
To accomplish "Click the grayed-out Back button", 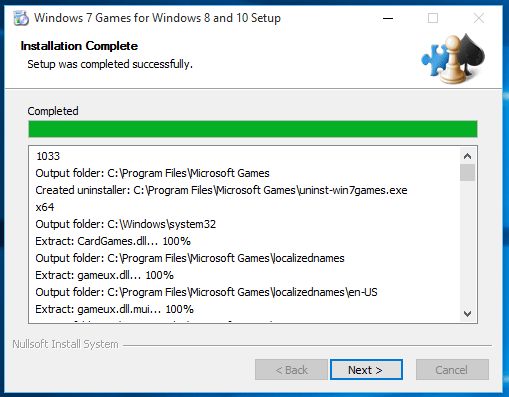I will [291, 369].
